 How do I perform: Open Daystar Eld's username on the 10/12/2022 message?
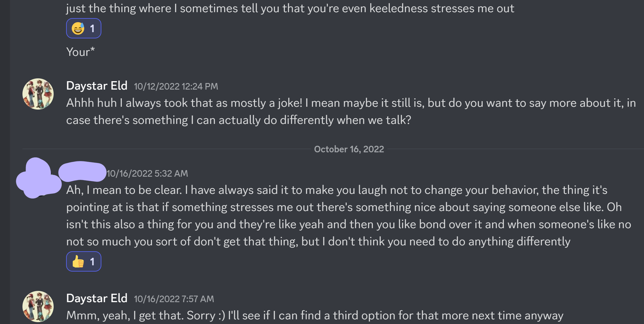[x=97, y=86]
